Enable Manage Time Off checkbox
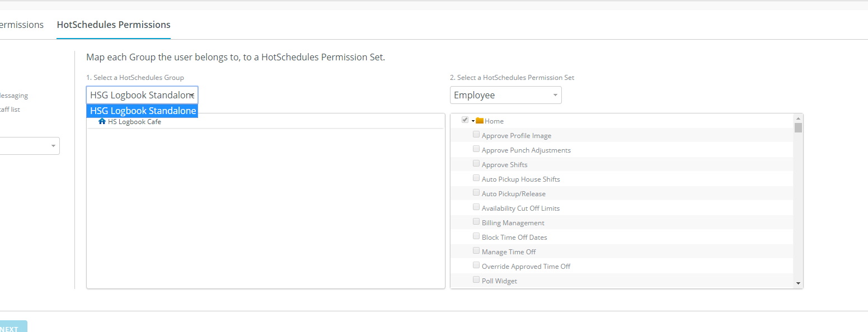The image size is (868, 332). point(476,251)
